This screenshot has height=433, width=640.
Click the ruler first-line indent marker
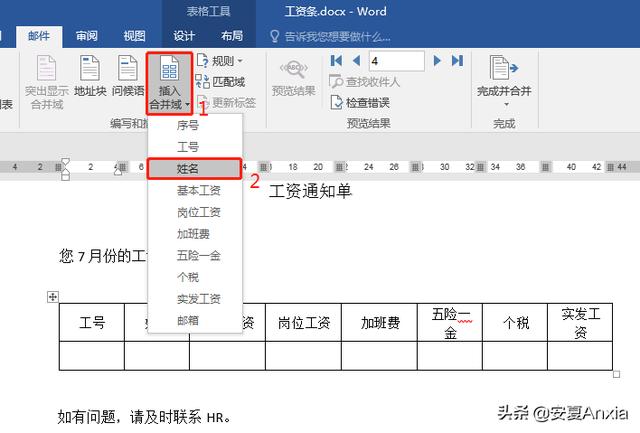[x=65, y=162]
